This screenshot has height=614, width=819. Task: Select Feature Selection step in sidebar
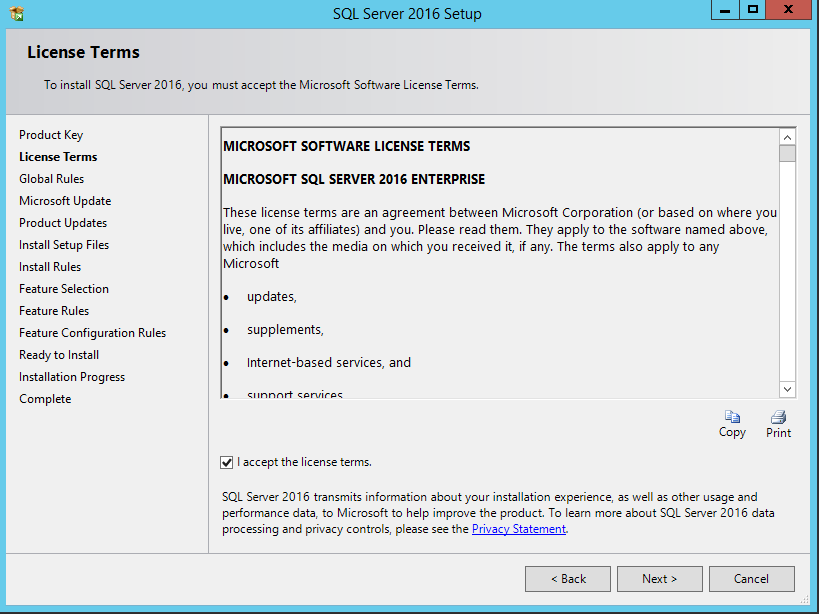tap(64, 289)
